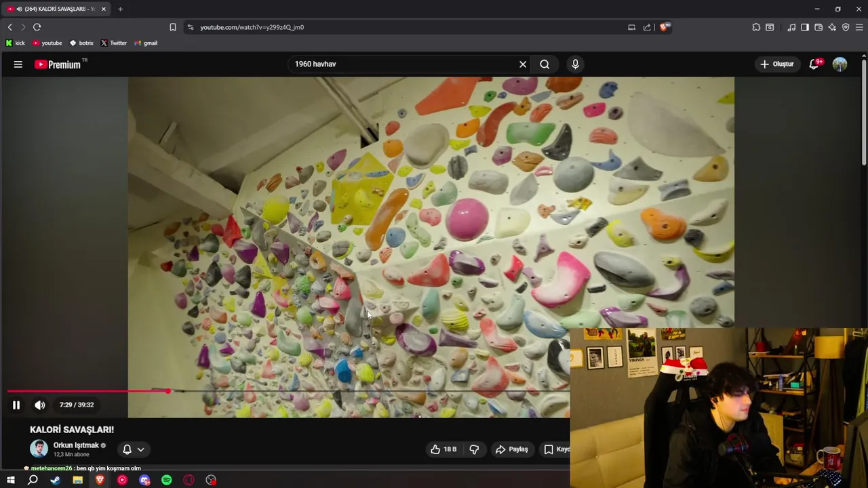Close the KALORİ SAVAŞLARI tab
The width and height of the screenshot is (868, 488).
(103, 9)
